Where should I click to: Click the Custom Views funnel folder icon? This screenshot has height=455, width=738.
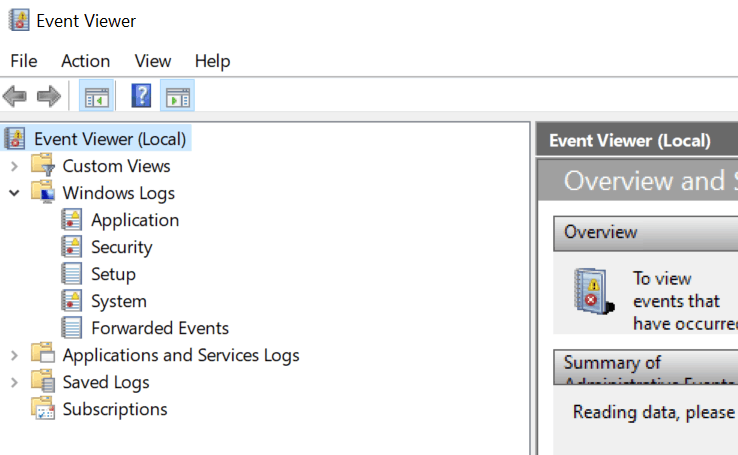[x=43, y=165]
